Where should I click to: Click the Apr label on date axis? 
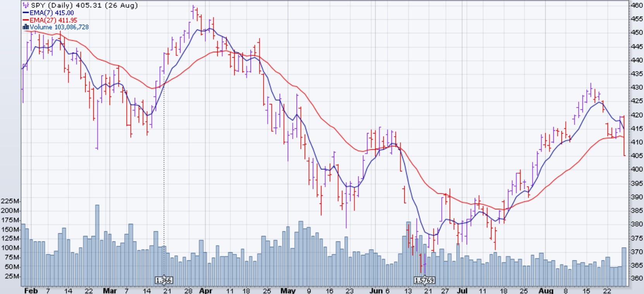pos(206,291)
